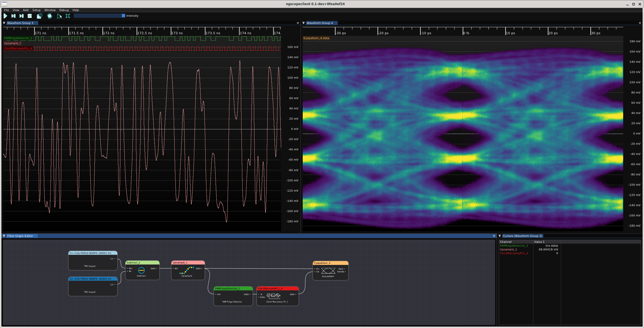Click the Upsample_1 node's dotted icon
644x328 pixels.
(x=187, y=270)
